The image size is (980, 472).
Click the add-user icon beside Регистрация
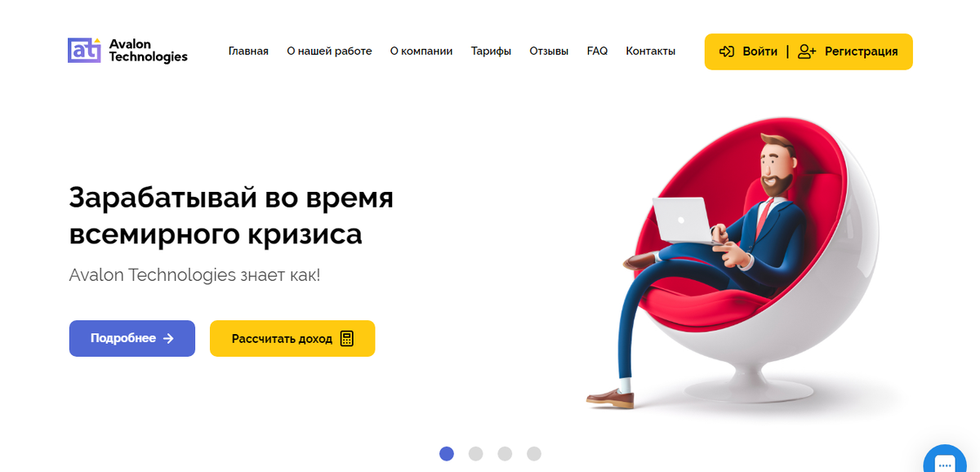807,51
